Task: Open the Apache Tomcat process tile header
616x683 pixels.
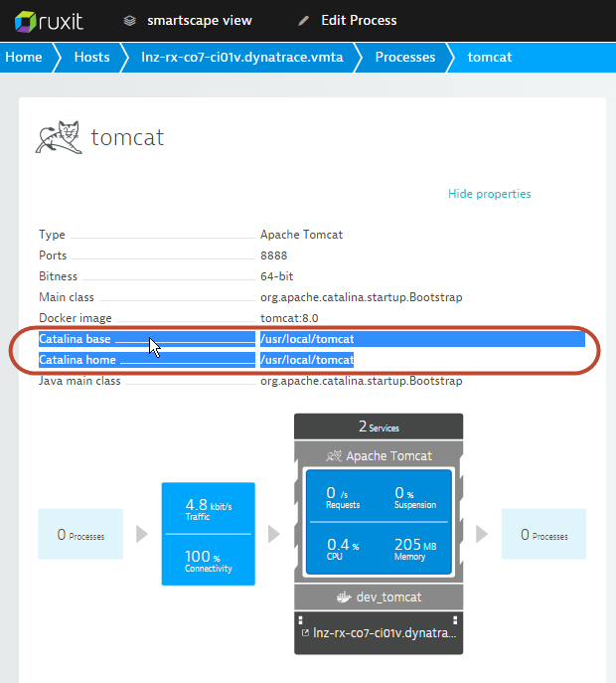Action: (379, 455)
